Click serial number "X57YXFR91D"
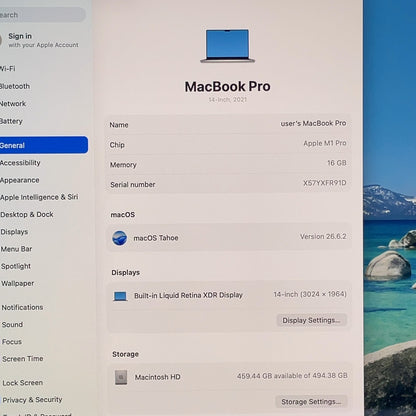Screen dimensions: 416x416 tap(324, 183)
